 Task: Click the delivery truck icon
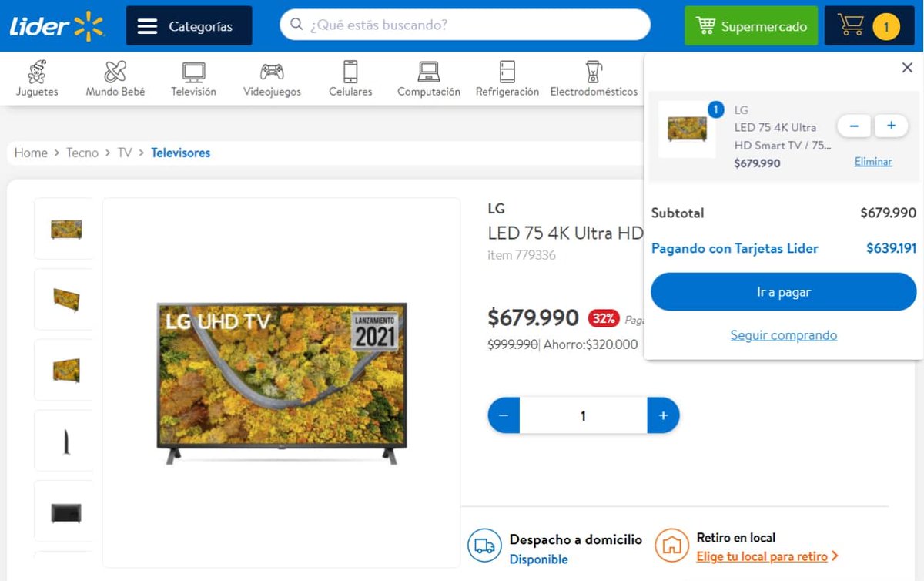tap(484, 546)
